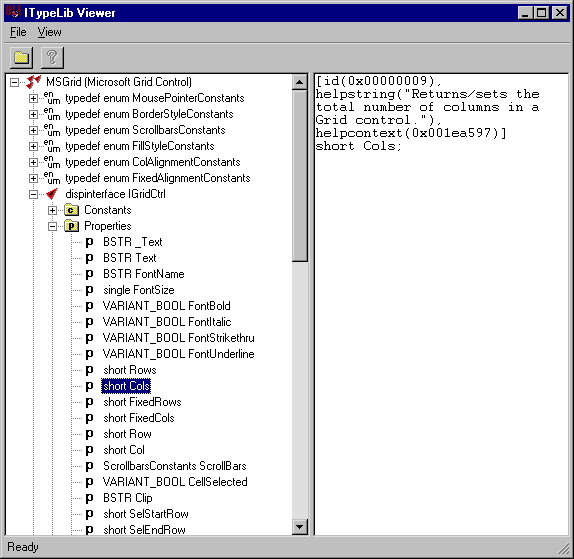Viewport: 574px width, 559px height.
Task: Click property icon beside FontStrikethru
Action: (89, 338)
